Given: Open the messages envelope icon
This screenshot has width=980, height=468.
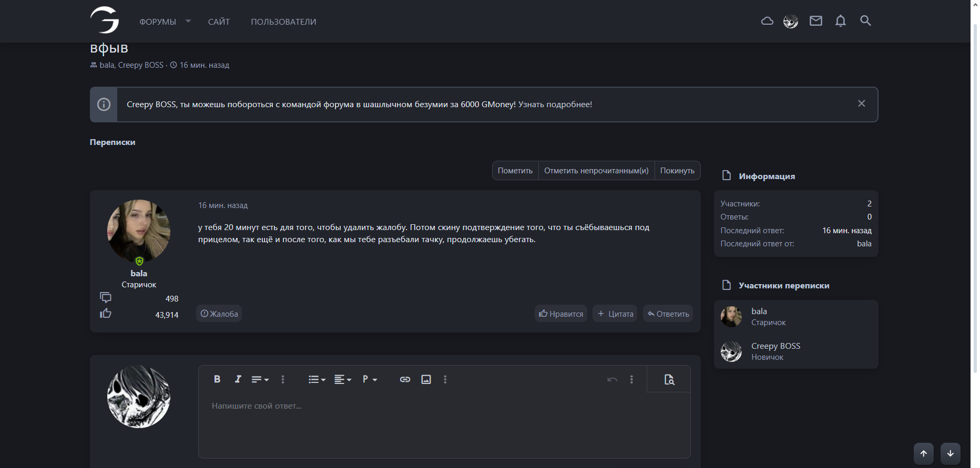Looking at the screenshot, I should coord(815,21).
